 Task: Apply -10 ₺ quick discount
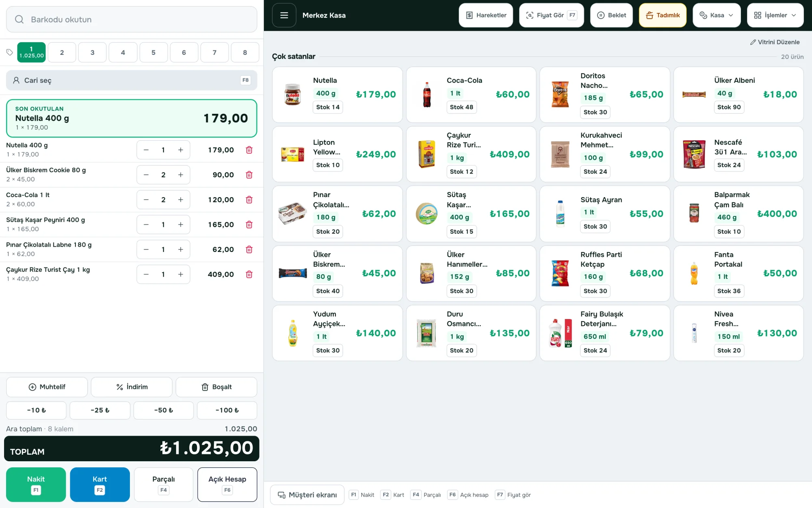click(x=36, y=410)
